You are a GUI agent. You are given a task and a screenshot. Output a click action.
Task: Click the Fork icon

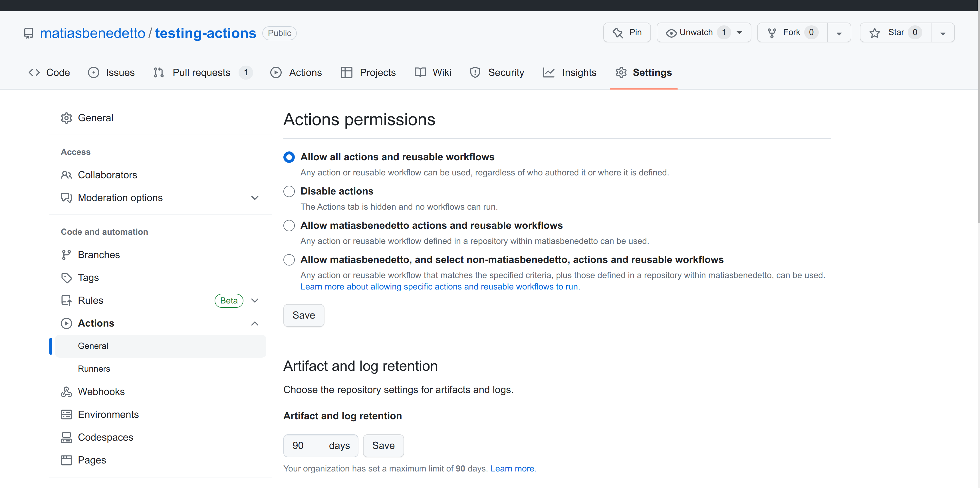pyautogui.click(x=772, y=33)
